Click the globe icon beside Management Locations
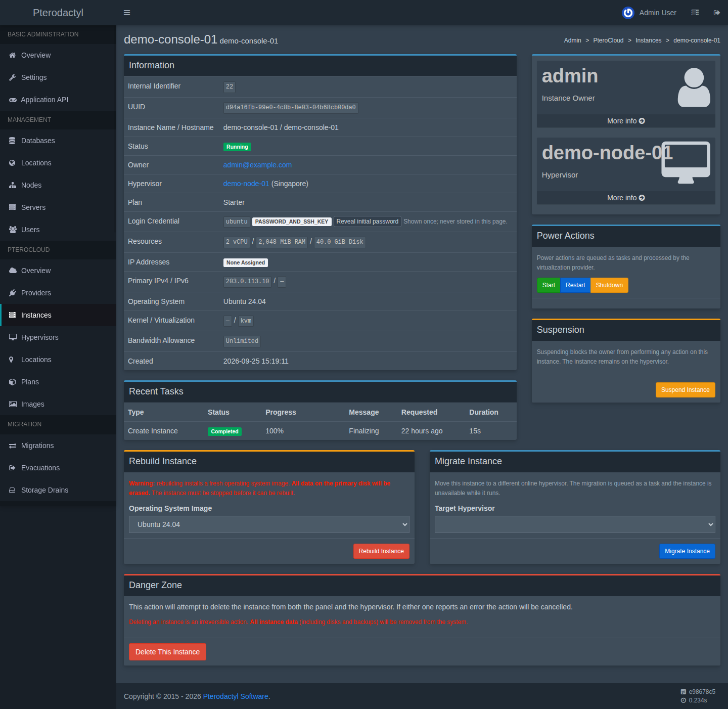Screen dimensions: 728x709 13,163
